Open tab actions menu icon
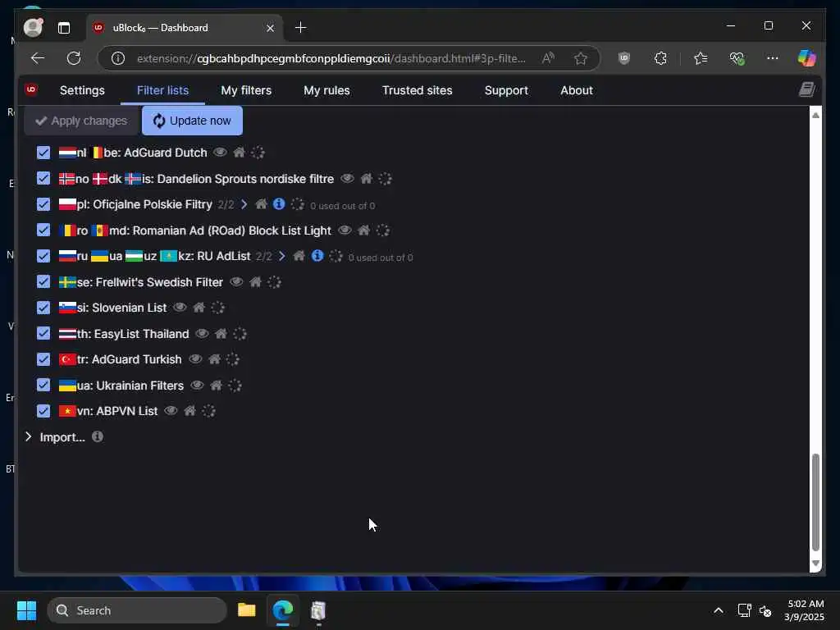Viewport: 840px width, 630px height. [64, 28]
